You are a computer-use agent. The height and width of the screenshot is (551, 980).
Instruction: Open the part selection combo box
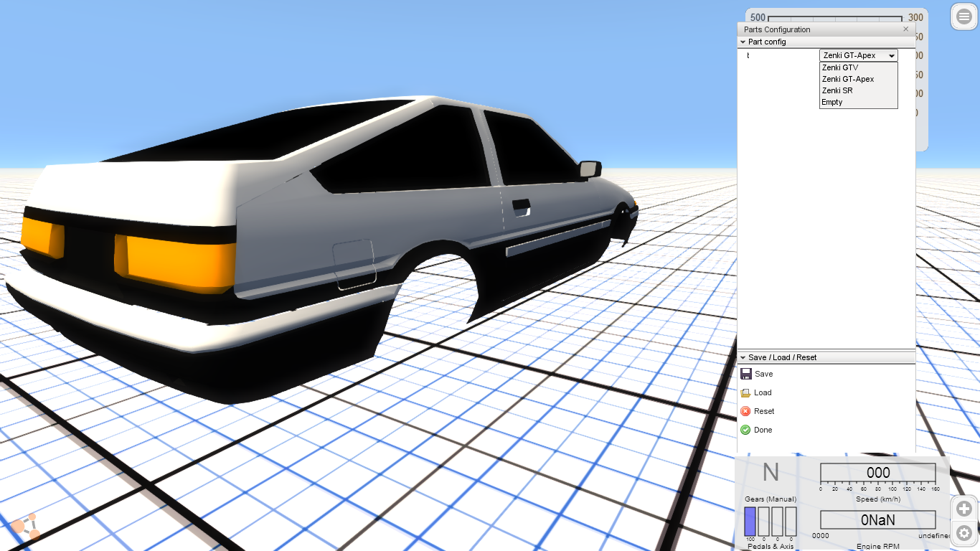tap(859, 55)
